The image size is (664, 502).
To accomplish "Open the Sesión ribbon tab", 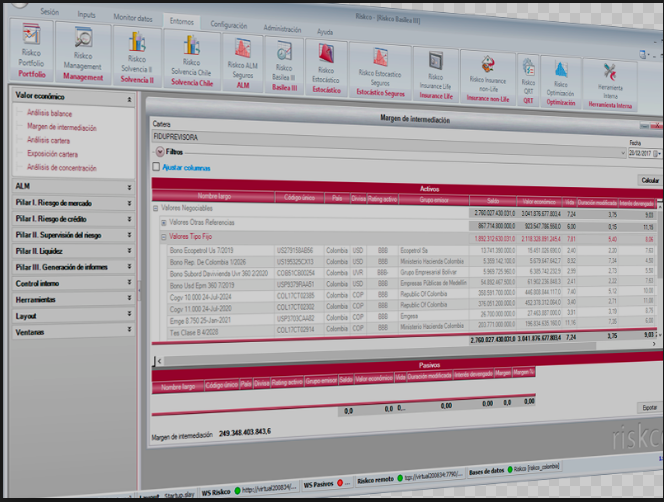I will point(50,12).
